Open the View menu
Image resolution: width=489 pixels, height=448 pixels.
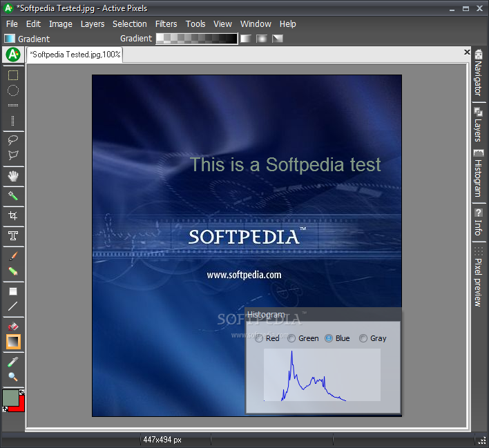pyautogui.click(x=222, y=24)
